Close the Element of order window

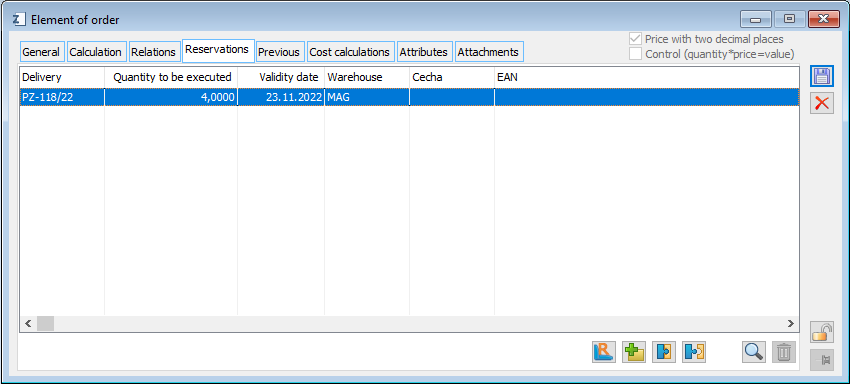point(823,20)
